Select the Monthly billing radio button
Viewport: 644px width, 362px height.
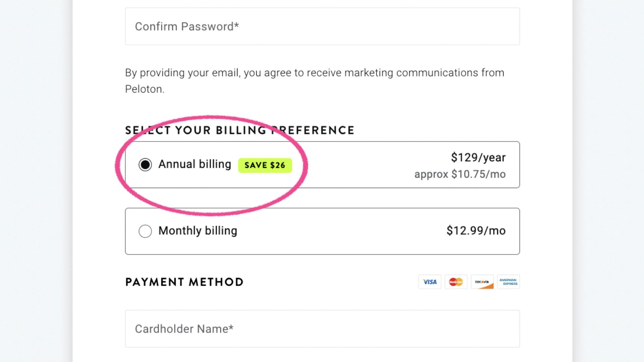[x=145, y=231]
